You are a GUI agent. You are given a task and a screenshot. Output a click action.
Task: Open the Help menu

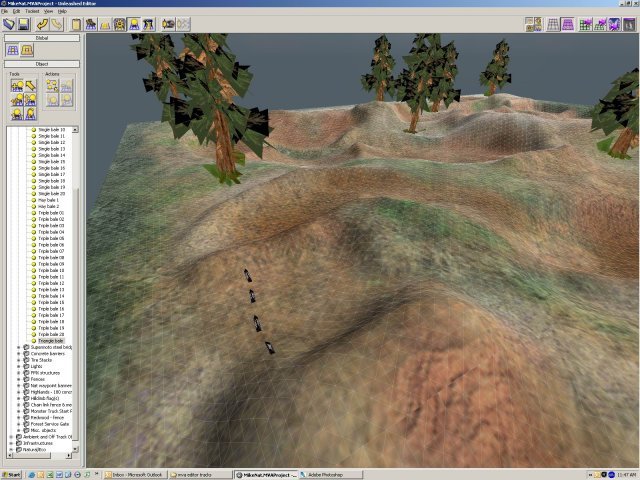click(x=62, y=11)
